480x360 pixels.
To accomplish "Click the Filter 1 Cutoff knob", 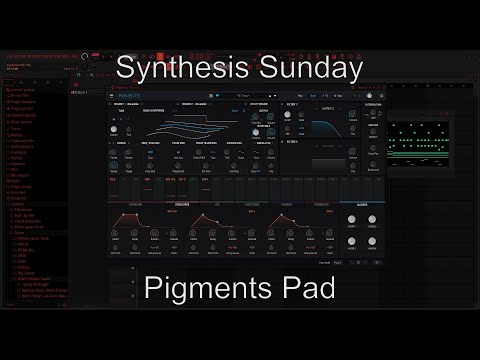I will coord(287,114).
